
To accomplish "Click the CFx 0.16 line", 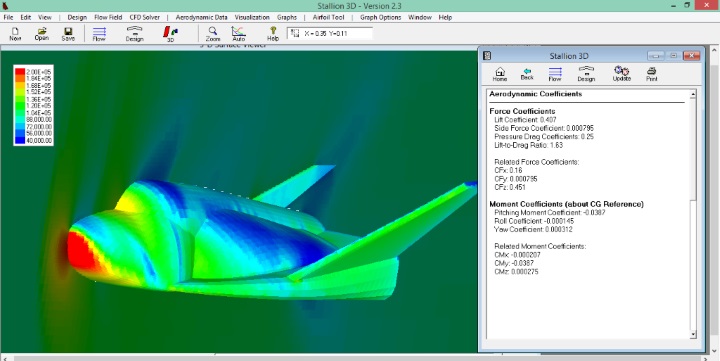I will pos(508,170).
